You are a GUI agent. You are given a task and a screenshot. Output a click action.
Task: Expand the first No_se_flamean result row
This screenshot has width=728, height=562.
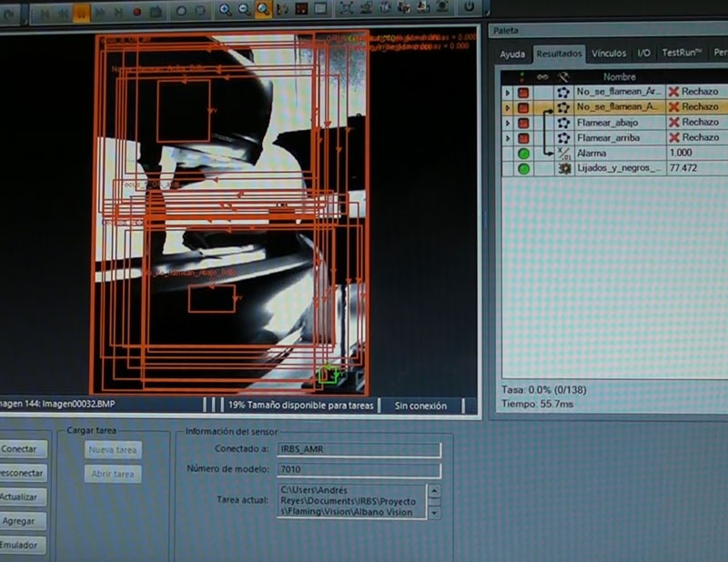tap(507, 92)
